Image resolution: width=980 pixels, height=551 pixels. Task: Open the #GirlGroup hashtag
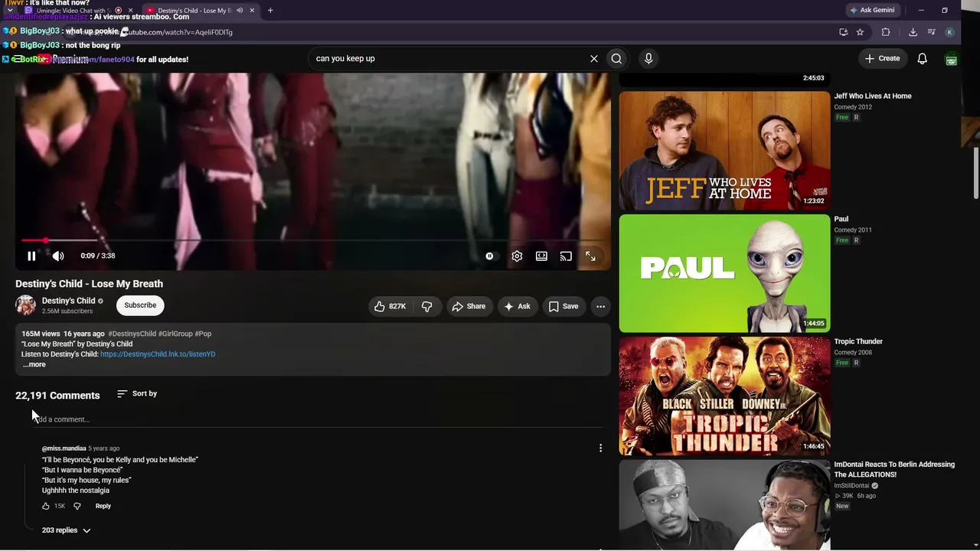[175, 334]
